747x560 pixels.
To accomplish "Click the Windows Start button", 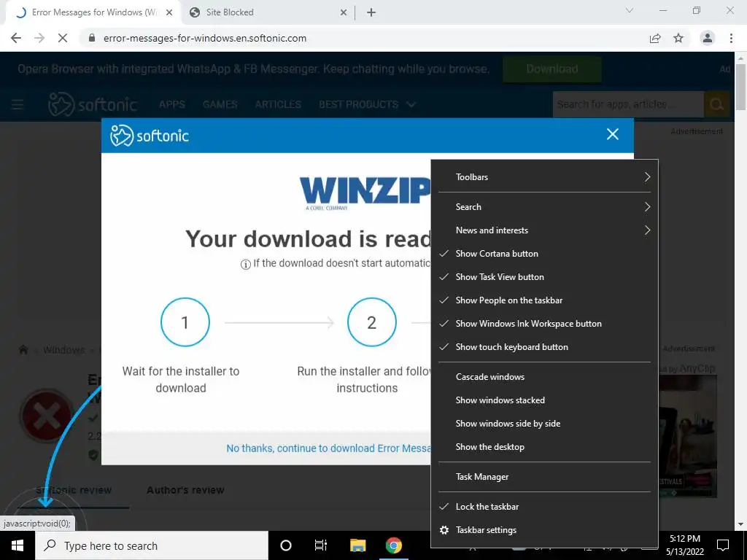I will (x=18, y=545).
